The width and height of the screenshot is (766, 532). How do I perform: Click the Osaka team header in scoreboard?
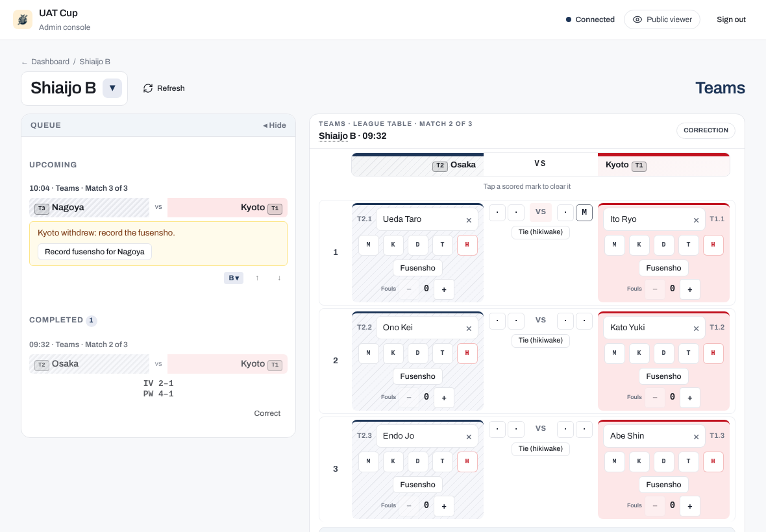click(x=417, y=165)
